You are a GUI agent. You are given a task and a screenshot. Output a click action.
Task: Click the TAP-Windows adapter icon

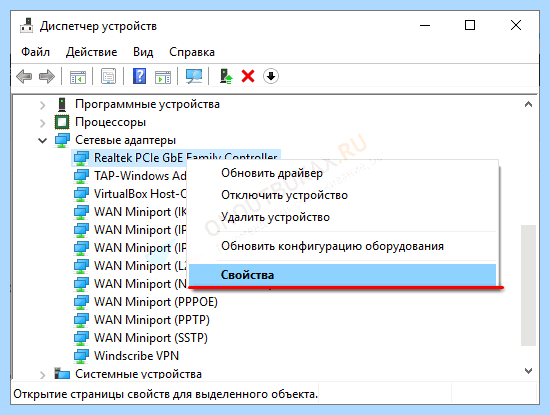(x=81, y=176)
